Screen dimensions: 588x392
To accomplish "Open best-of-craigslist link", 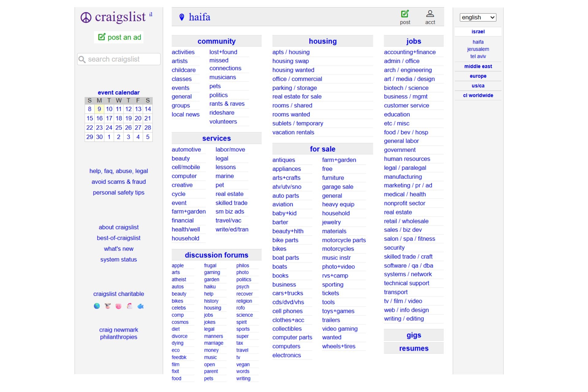I will point(119,238).
